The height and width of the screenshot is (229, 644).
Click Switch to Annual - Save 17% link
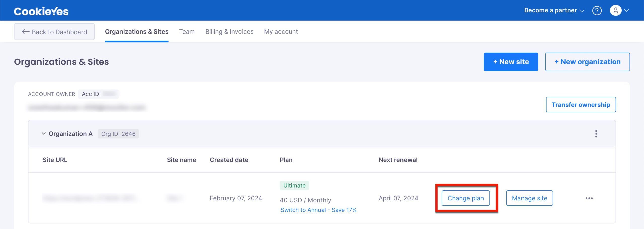(318, 210)
